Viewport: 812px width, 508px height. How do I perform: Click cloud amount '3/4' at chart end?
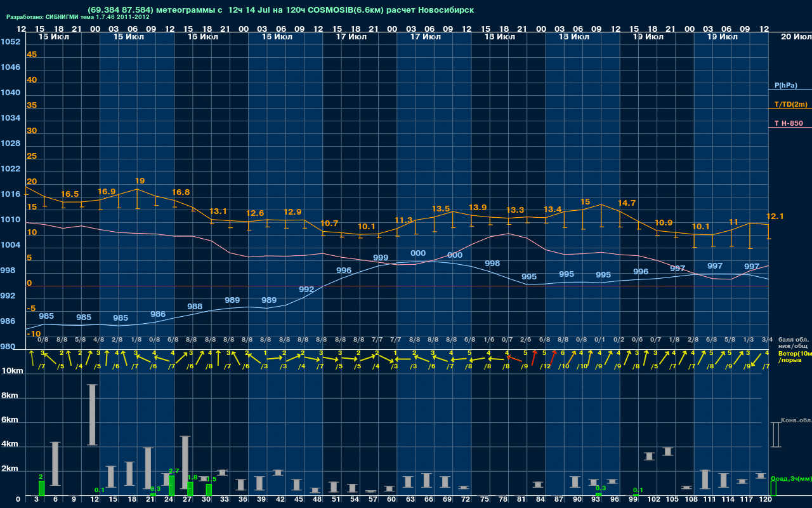[x=767, y=340]
